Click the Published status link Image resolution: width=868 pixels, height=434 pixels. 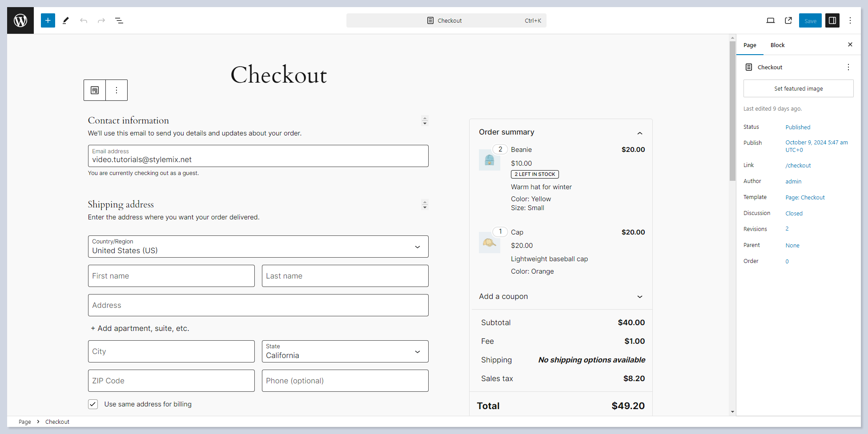[798, 127]
